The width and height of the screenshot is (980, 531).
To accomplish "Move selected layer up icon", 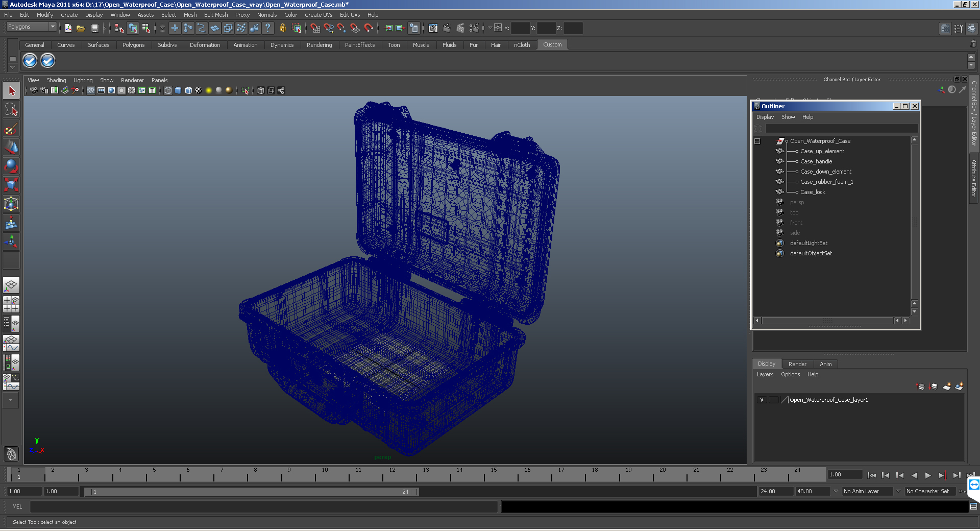I will click(921, 387).
